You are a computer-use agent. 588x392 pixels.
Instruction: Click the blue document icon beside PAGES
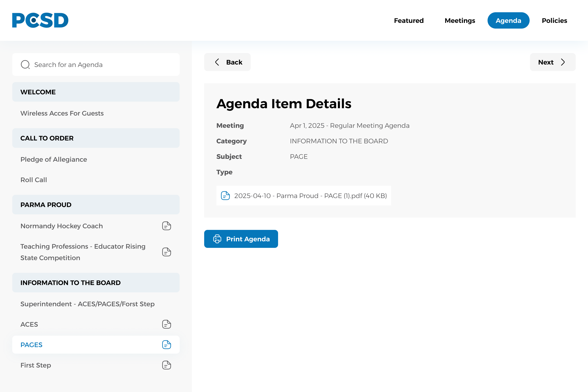167,345
